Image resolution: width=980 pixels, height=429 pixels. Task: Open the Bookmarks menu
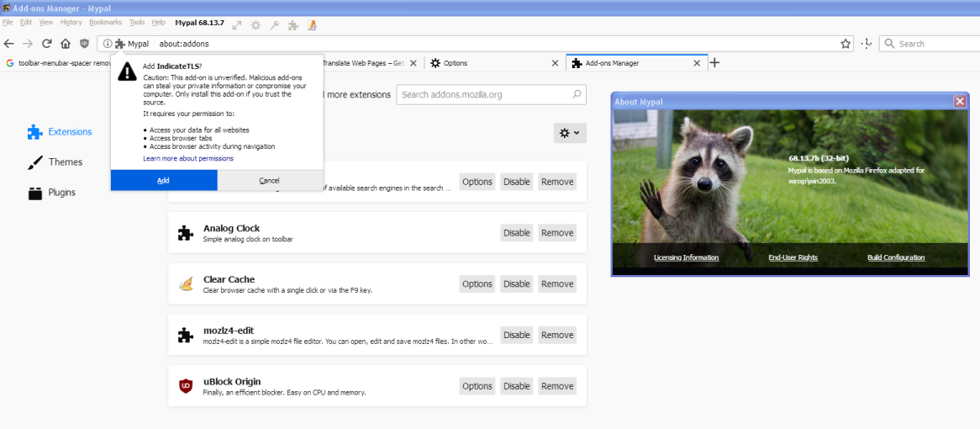pos(106,22)
